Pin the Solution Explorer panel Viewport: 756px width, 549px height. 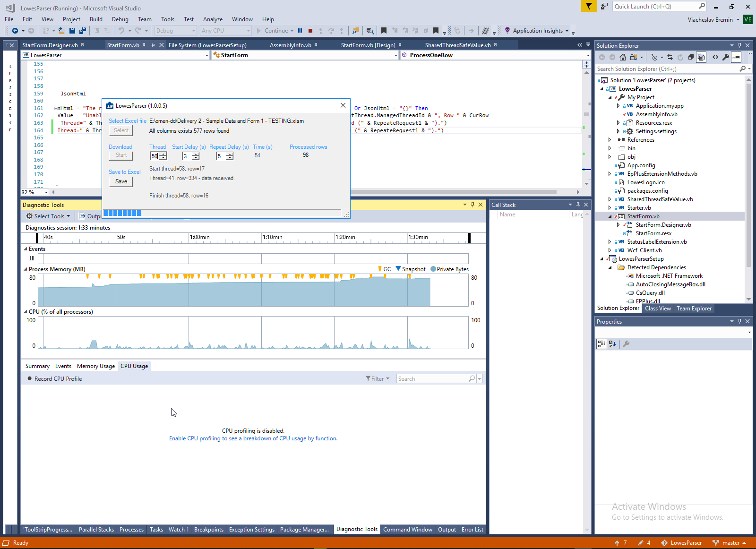click(x=739, y=45)
